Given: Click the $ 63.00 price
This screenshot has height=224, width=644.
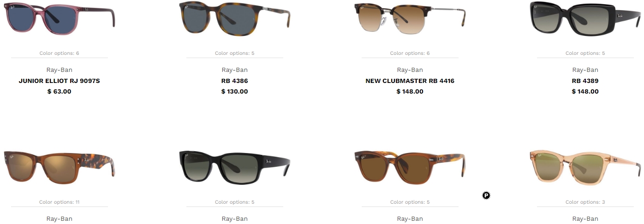Looking at the screenshot, I should (x=60, y=92).
